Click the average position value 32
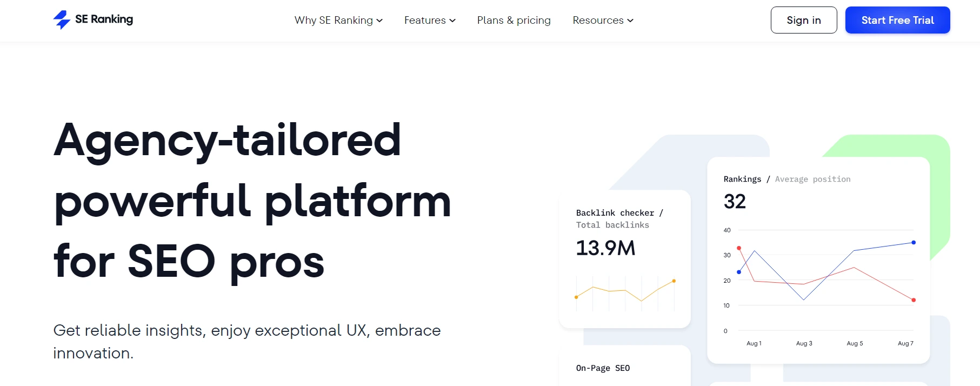Screen dimensions: 980x386 click(x=735, y=202)
